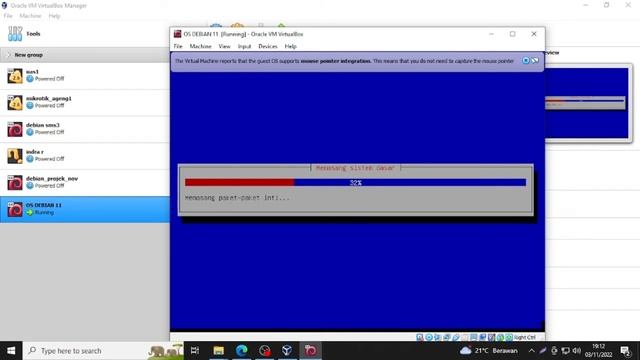Image resolution: width=640 pixels, height=360 pixels.
Task: Click the VM preview thumbnail in Manager
Action: [x=587, y=103]
